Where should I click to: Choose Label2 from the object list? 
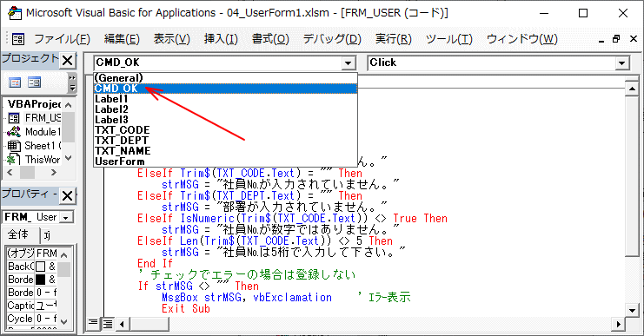[225, 109]
